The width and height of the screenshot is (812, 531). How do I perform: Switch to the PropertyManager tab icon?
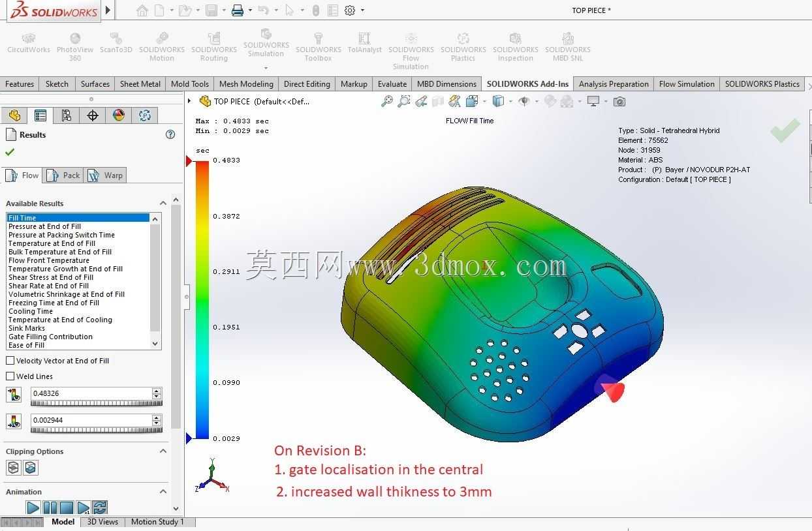[x=40, y=115]
